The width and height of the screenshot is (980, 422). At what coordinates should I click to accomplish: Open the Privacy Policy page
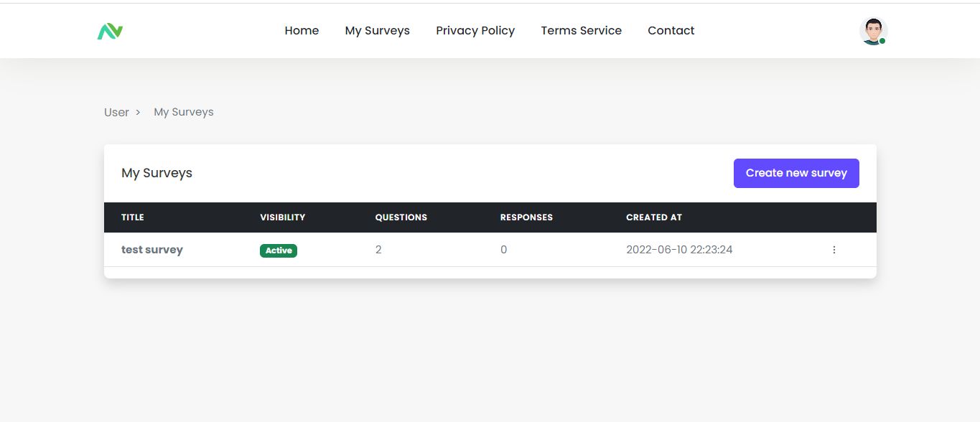click(x=475, y=30)
